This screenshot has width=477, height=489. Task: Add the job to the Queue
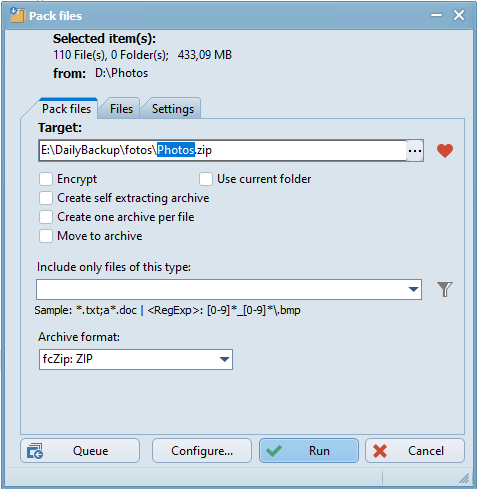pos(80,451)
